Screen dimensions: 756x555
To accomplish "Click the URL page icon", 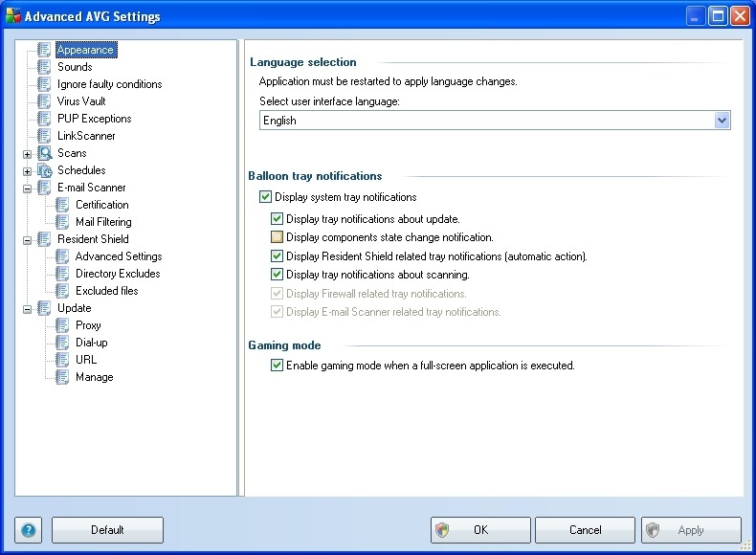I will (61, 360).
